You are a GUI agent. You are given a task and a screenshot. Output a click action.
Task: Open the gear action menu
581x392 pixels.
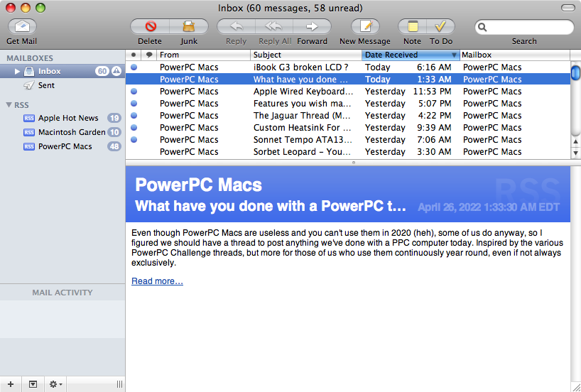(55, 384)
